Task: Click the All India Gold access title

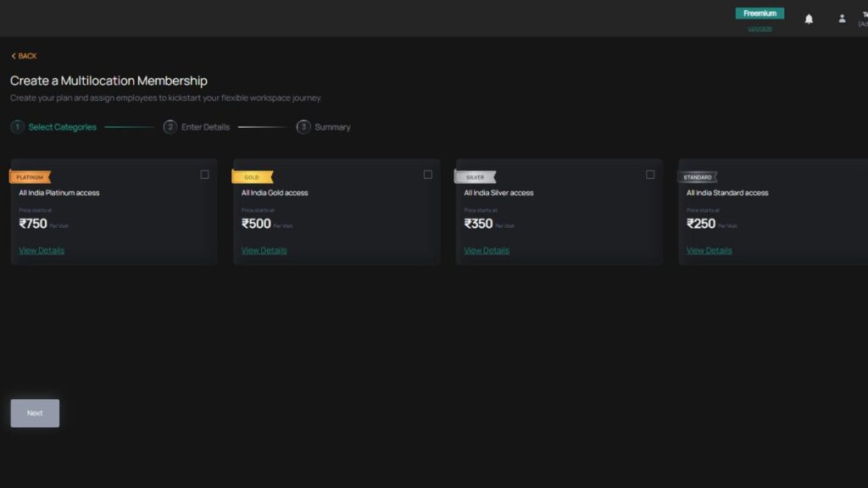Action: coord(275,193)
